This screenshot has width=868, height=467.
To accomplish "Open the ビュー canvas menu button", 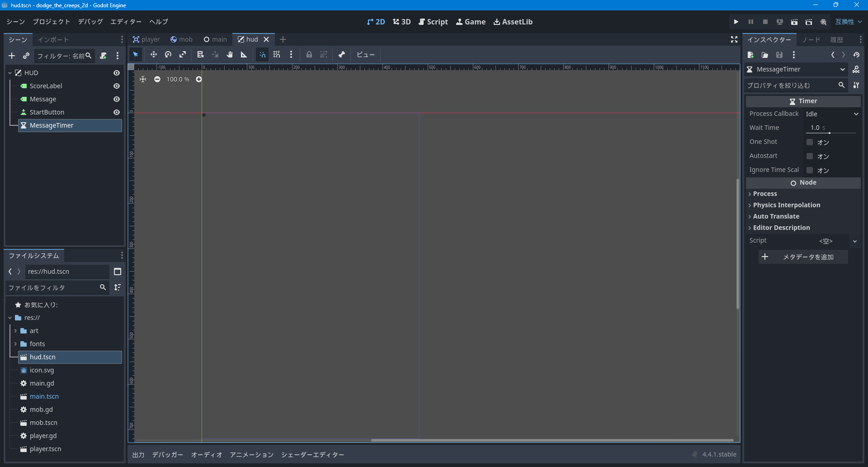I will tap(366, 55).
